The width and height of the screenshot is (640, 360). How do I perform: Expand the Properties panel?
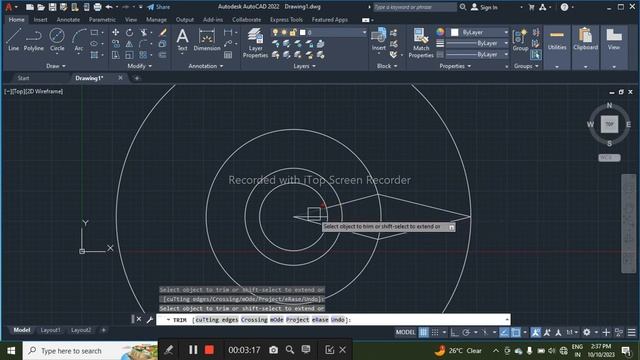pos(455,66)
